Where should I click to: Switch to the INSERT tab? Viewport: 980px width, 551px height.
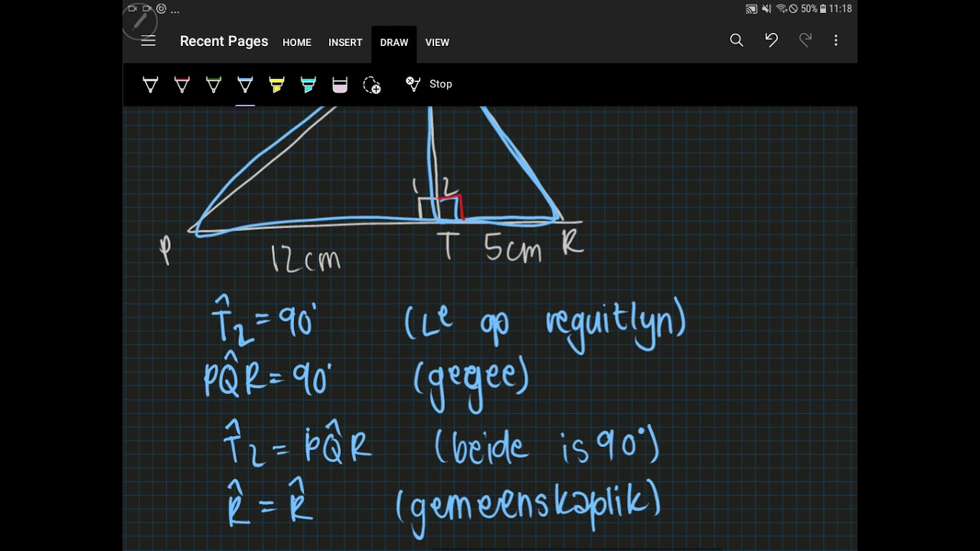tap(345, 43)
